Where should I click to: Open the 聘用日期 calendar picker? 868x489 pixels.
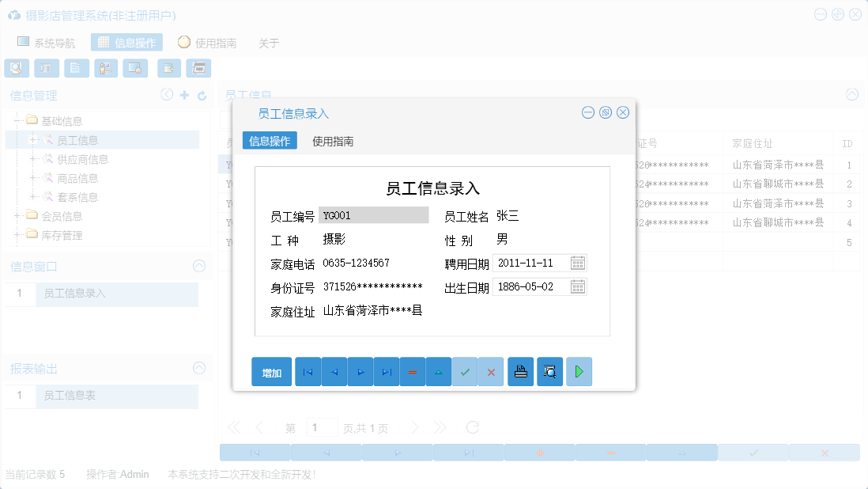(x=577, y=263)
